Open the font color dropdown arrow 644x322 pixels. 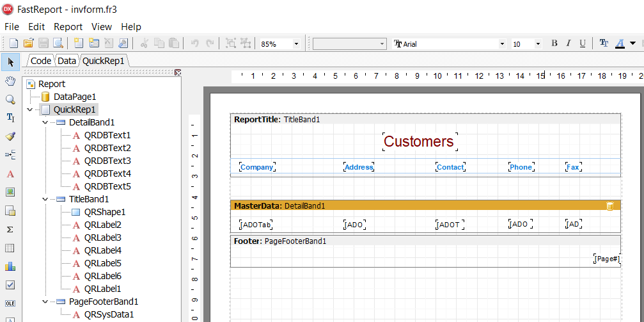[x=632, y=44]
